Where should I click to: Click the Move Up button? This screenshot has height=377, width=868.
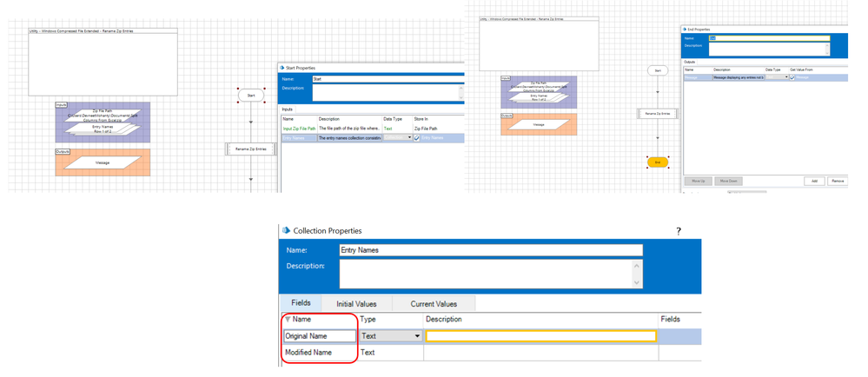click(x=697, y=181)
